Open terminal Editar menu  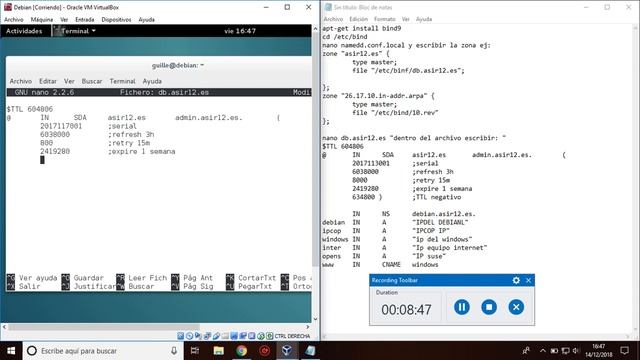[48, 81]
